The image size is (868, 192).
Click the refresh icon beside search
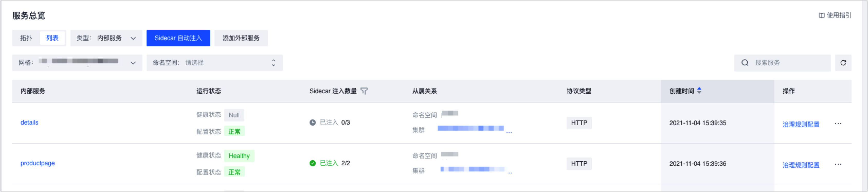pyautogui.click(x=843, y=63)
